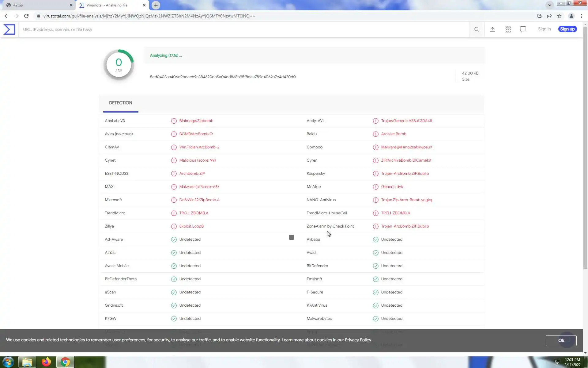This screenshot has width=588, height=368.
Task: Click the Sign in link
Action: pyautogui.click(x=544, y=29)
